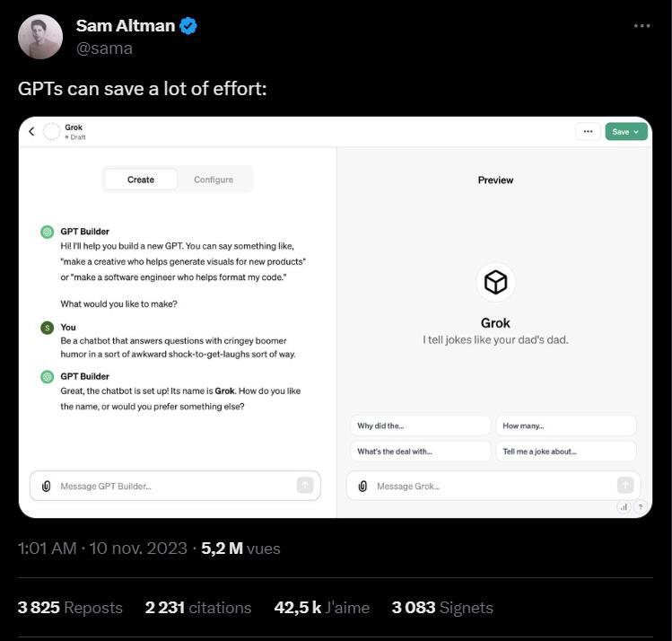Image resolution: width=672 pixels, height=641 pixels.
Task: Open tweet options three-dot menu
Action: (x=641, y=26)
